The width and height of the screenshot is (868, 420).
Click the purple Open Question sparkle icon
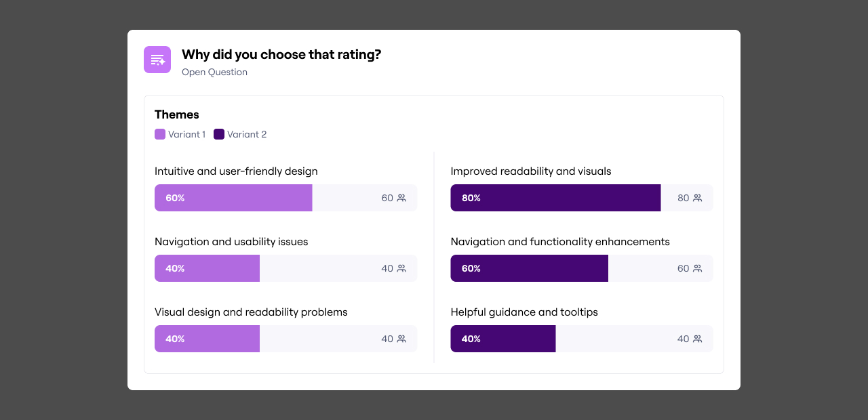(x=157, y=60)
